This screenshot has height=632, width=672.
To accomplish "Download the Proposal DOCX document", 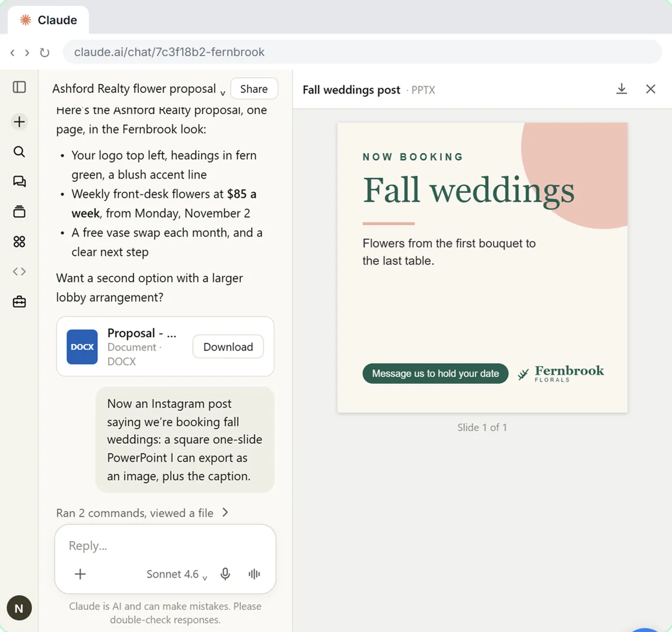I will pyautogui.click(x=228, y=347).
